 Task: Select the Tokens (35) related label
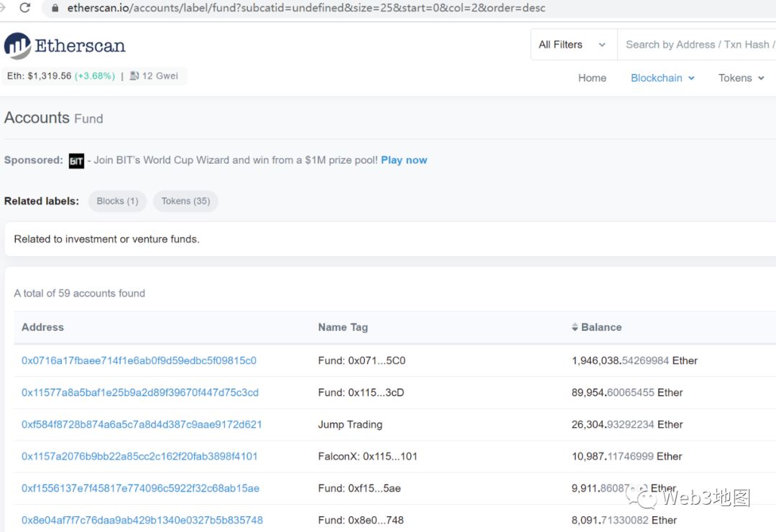[x=185, y=201]
